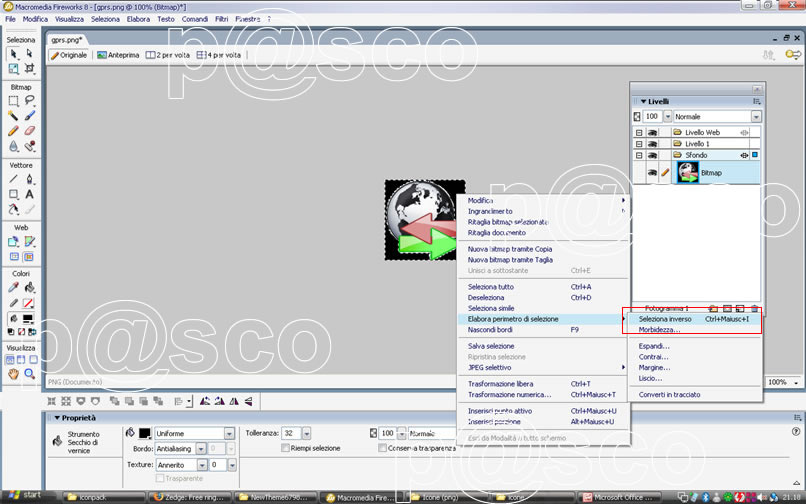This screenshot has height=504, width=806.
Task: Open the Tolleranza value dropdown
Action: 306,434
